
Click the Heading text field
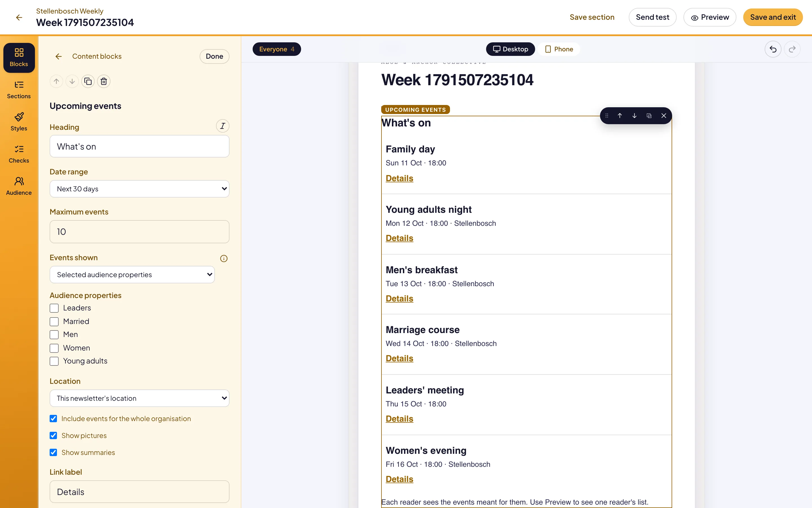tap(139, 146)
